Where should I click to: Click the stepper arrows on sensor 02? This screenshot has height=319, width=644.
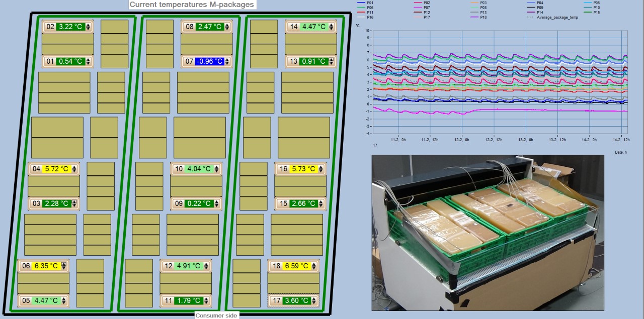point(88,27)
